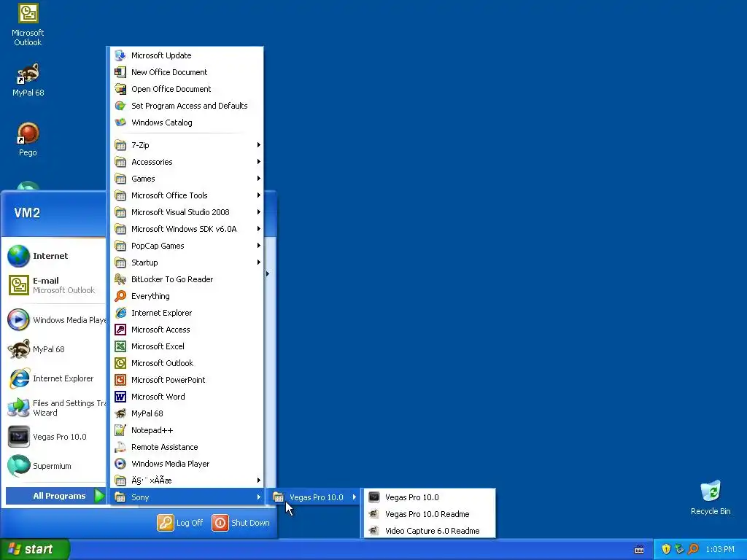
Task: Click the Remote Assistance icon
Action: (x=120, y=447)
